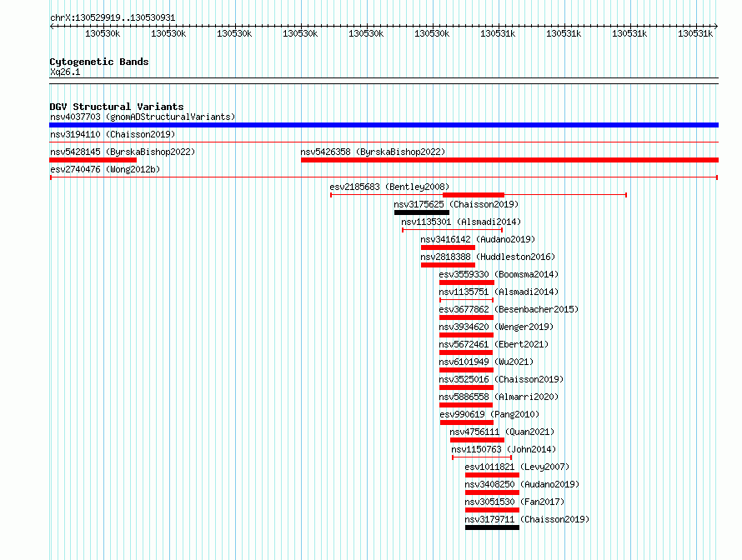Click the right arrow end of the ruler

716,27
